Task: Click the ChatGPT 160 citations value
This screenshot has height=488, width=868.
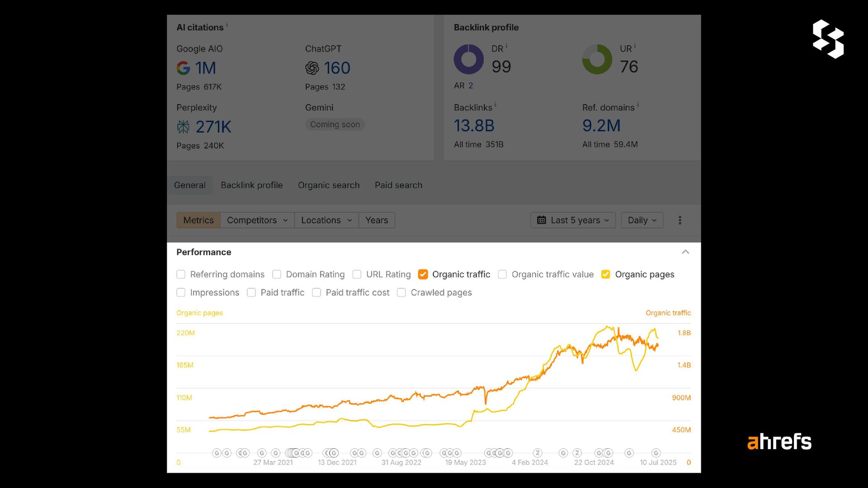Action: point(337,68)
